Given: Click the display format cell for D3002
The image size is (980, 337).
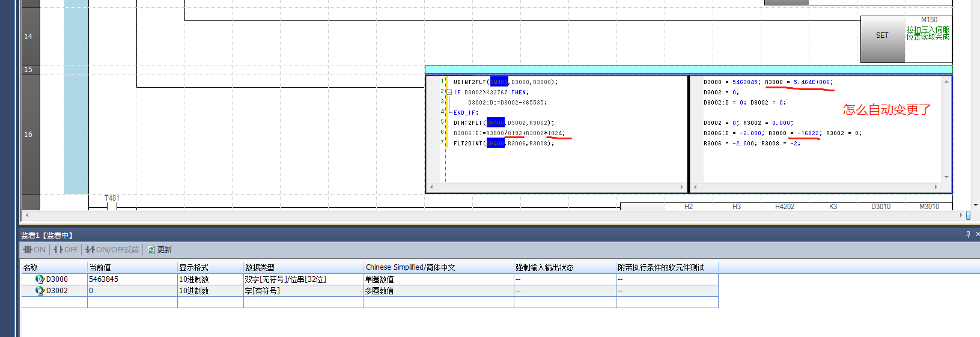Looking at the screenshot, I should click(210, 291).
